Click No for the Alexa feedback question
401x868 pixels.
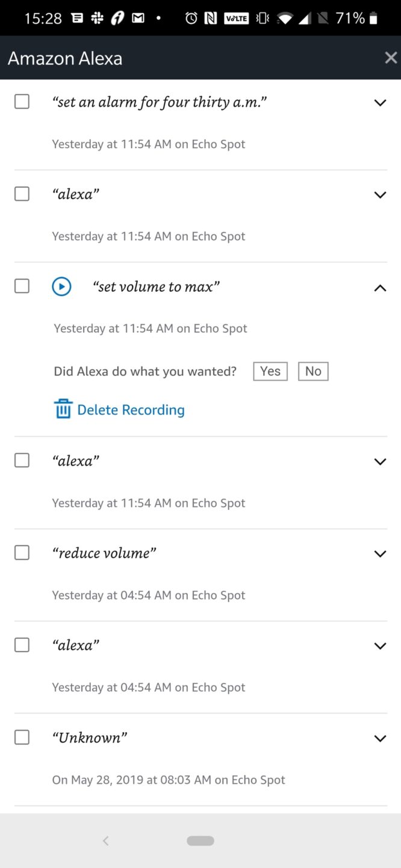click(312, 371)
